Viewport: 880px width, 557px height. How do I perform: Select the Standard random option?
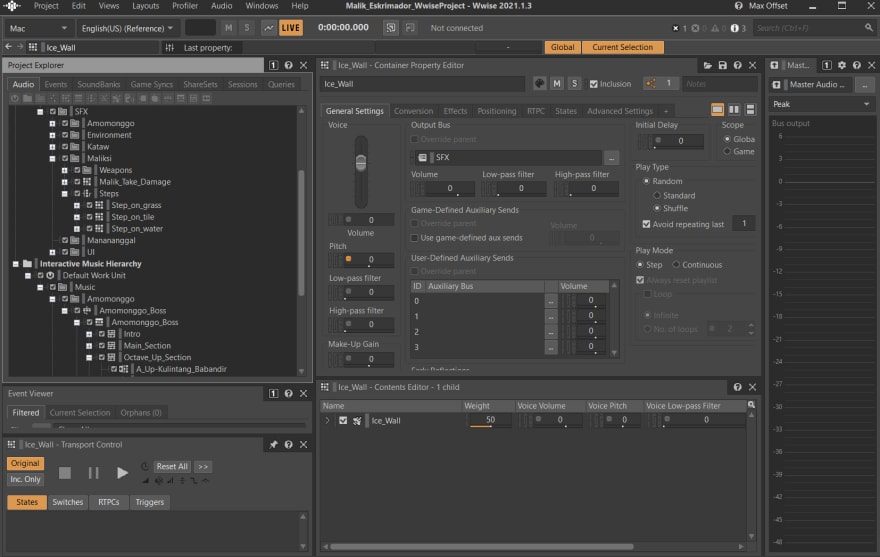pyautogui.click(x=657, y=195)
